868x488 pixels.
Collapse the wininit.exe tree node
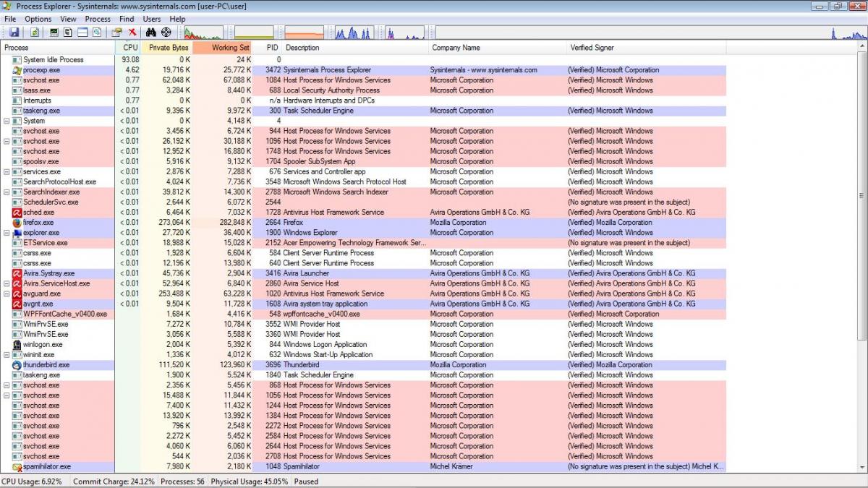(7, 355)
